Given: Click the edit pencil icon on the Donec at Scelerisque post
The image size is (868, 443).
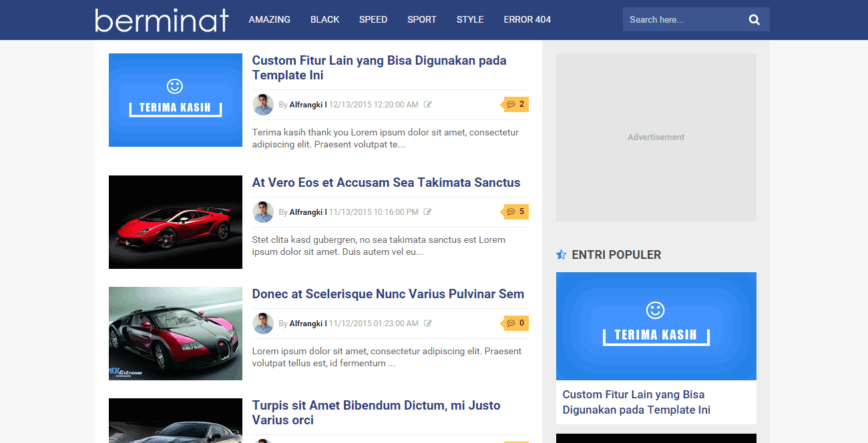Looking at the screenshot, I should [x=428, y=324].
